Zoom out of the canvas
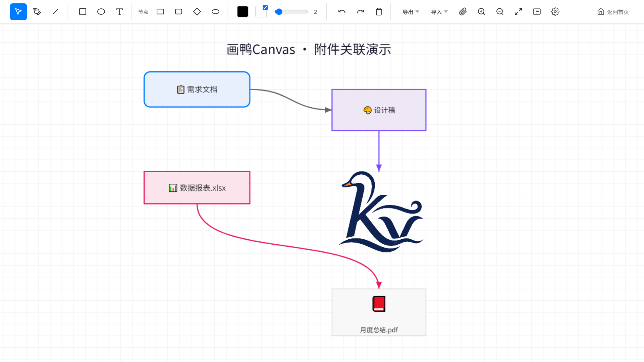Image resolution: width=644 pixels, height=362 pixels. pyautogui.click(x=500, y=12)
